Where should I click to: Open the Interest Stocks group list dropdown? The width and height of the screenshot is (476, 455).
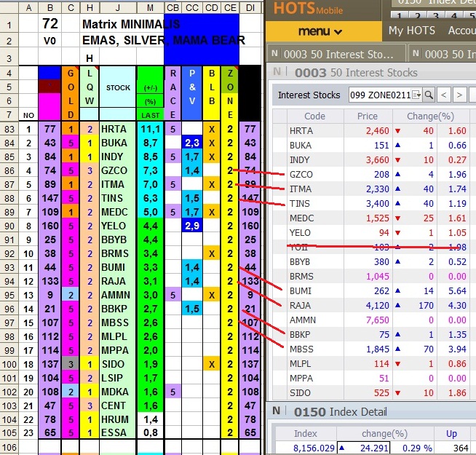pyautogui.click(x=417, y=95)
